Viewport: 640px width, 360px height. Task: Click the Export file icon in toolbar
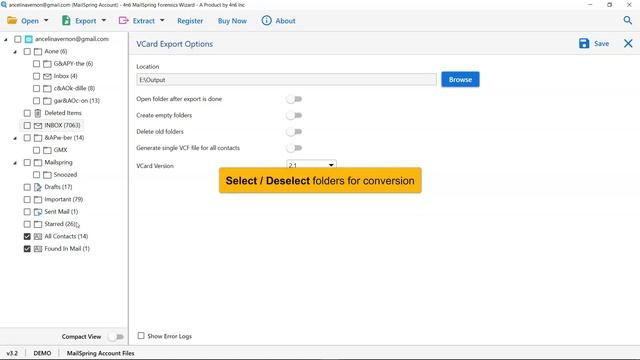66,20
